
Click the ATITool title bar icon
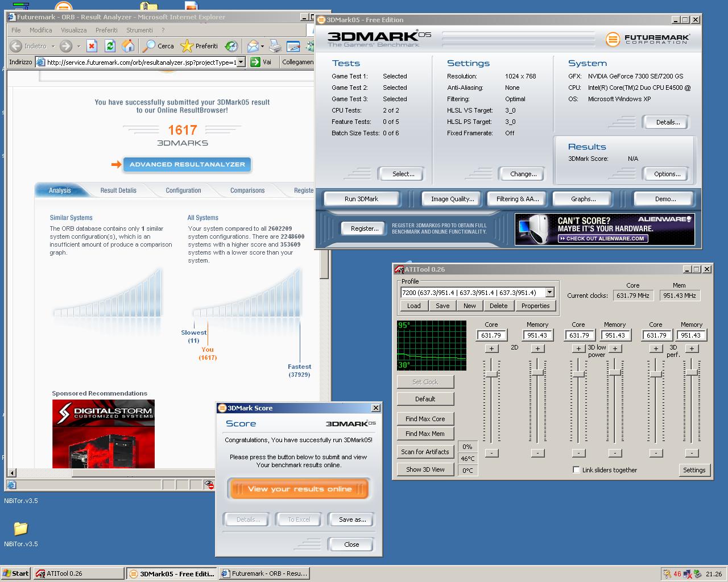click(399, 269)
